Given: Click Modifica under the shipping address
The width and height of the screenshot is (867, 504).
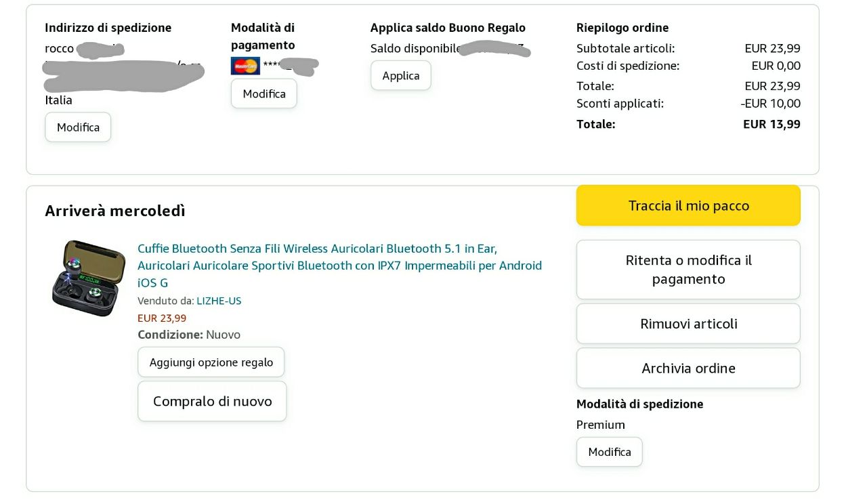Looking at the screenshot, I should pyautogui.click(x=78, y=127).
